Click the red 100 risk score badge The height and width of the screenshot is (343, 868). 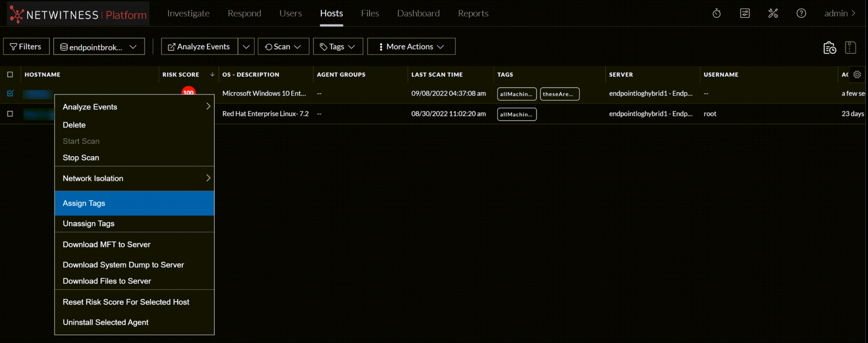[x=188, y=91]
